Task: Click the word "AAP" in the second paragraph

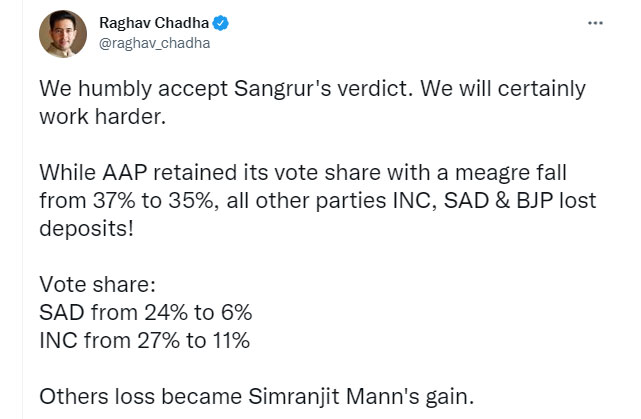Action: pos(124,173)
